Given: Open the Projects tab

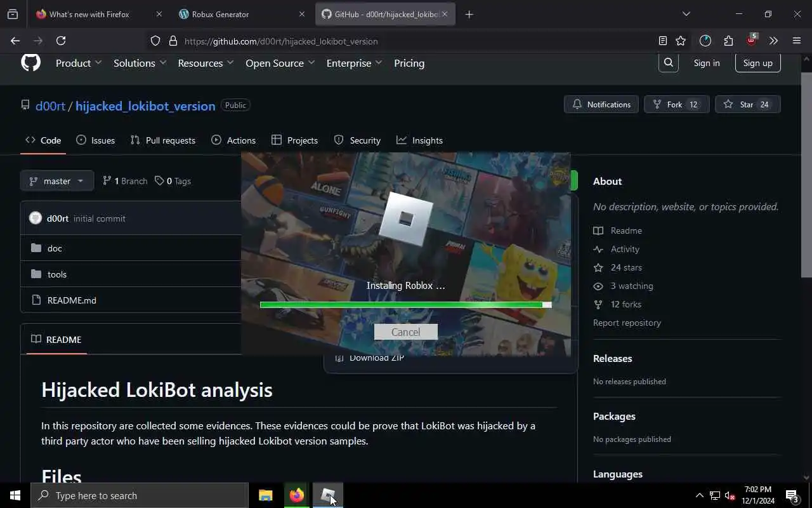Looking at the screenshot, I should (x=294, y=140).
